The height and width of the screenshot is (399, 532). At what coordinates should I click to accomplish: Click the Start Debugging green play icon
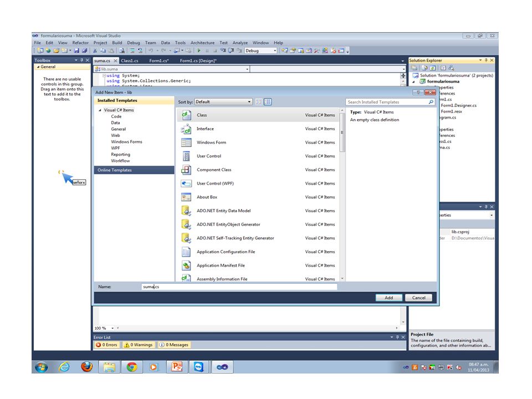(x=199, y=50)
